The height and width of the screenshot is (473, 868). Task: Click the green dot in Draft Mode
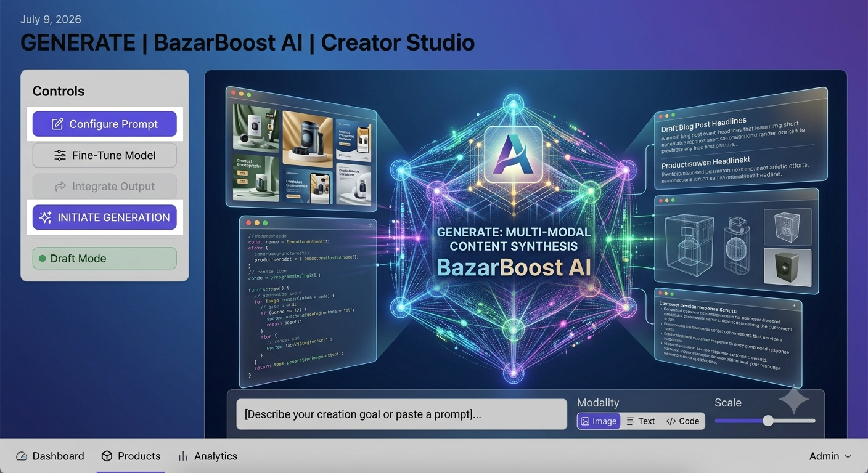tap(43, 259)
